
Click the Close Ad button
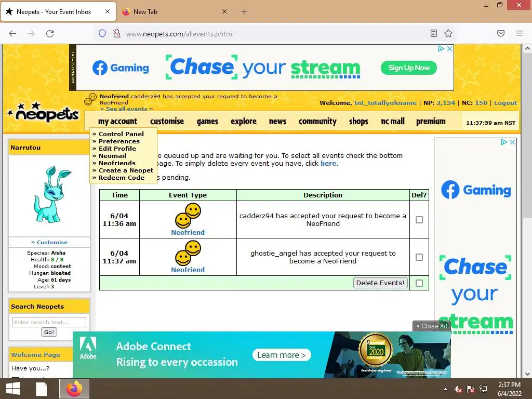(x=432, y=326)
